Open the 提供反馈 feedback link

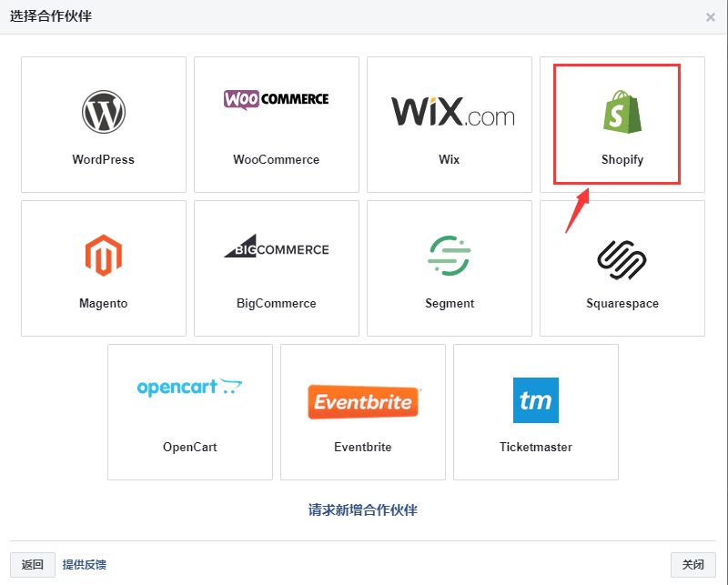point(84,565)
